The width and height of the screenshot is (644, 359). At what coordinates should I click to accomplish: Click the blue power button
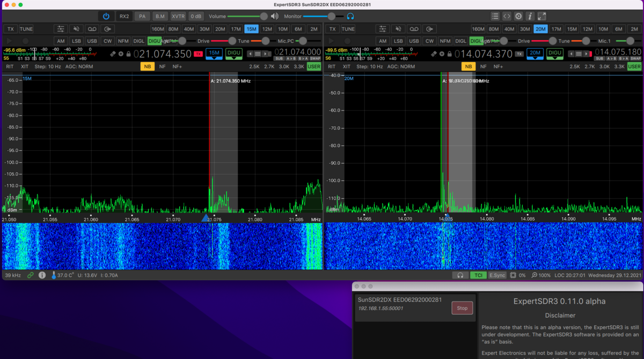[106, 16]
